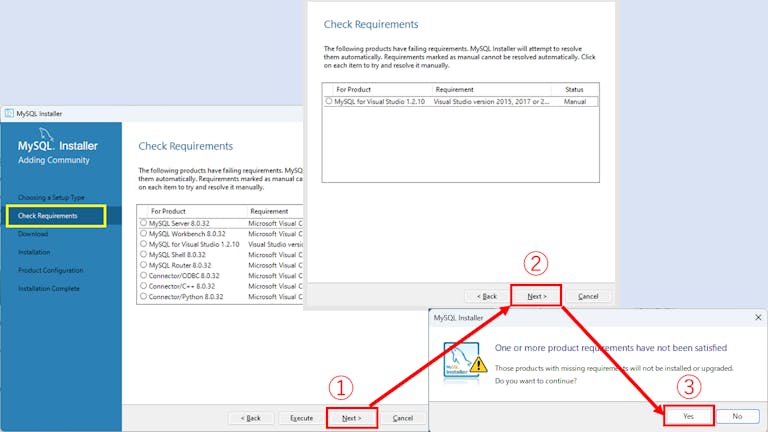The width and height of the screenshot is (768, 432).
Task: Go to the Installation step in sidebar
Action: pyautogui.click(x=34, y=252)
